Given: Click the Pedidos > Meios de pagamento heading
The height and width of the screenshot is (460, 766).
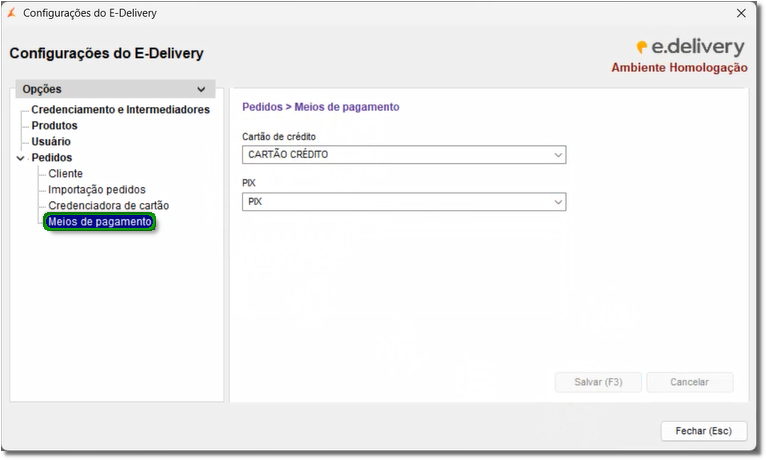Looking at the screenshot, I should point(320,106).
